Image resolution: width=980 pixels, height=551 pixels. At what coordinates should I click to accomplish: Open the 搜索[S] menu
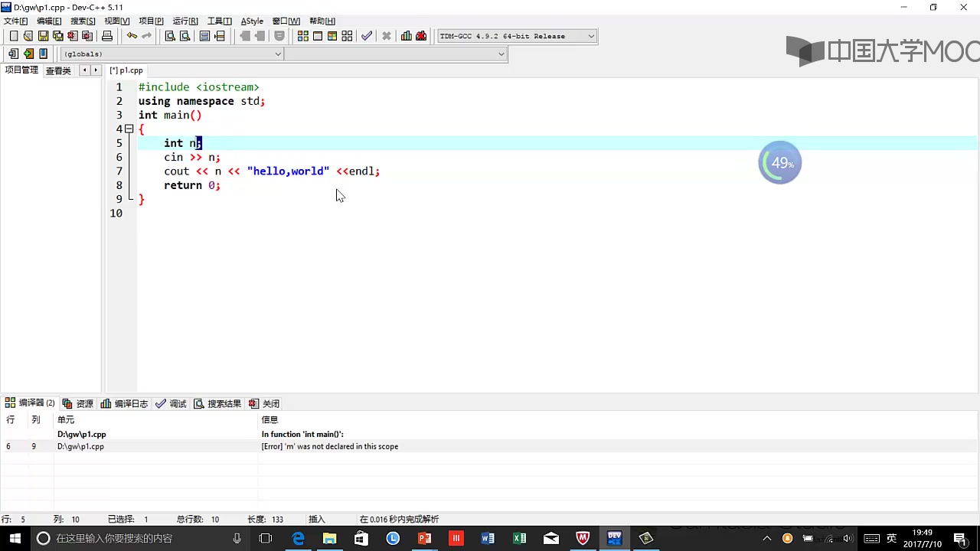[x=83, y=21]
